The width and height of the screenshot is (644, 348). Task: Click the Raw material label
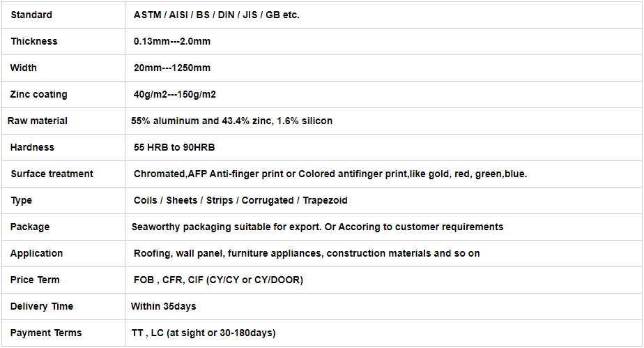[38, 121]
